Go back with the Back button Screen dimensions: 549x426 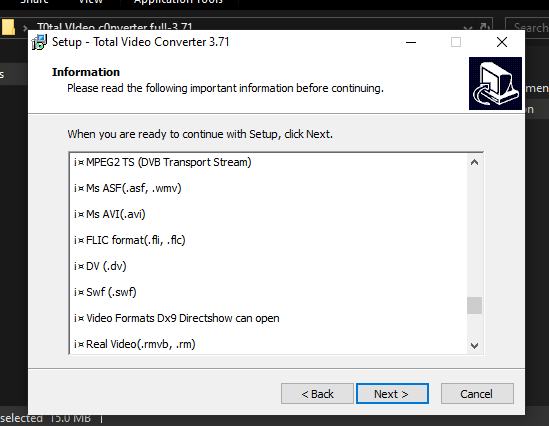click(317, 393)
